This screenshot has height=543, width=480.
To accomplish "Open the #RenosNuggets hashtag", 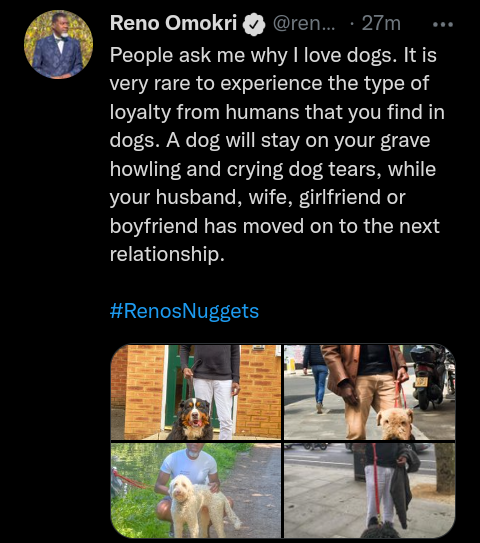I will point(184,311).
